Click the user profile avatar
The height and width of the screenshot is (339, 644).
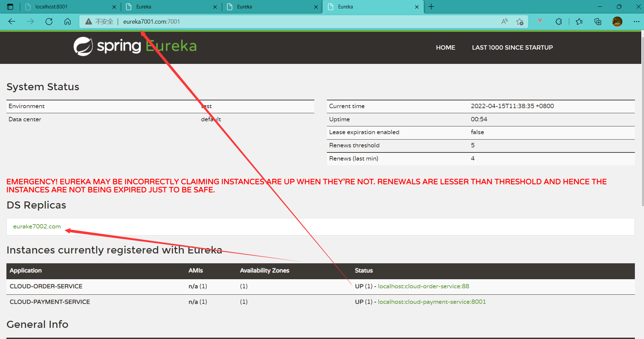pos(617,22)
